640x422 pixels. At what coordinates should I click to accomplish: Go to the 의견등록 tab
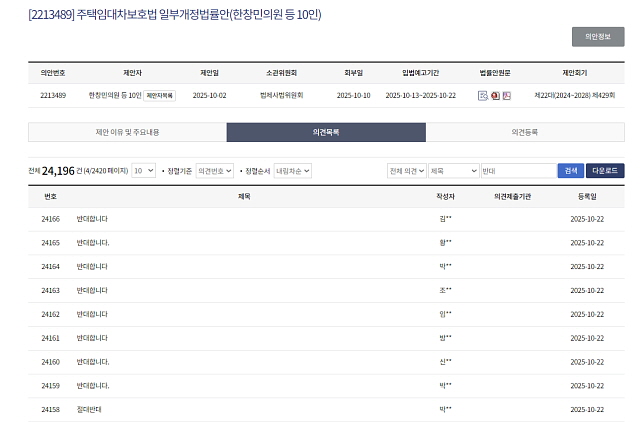coord(524,132)
